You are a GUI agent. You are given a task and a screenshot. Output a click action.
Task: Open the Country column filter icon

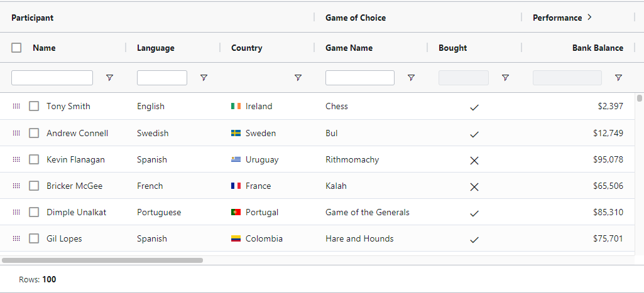click(x=298, y=78)
